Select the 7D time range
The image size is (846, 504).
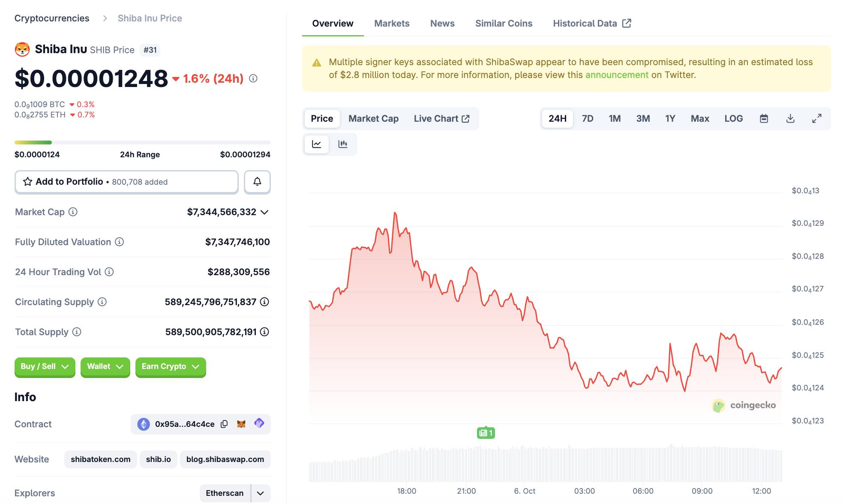click(x=587, y=119)
